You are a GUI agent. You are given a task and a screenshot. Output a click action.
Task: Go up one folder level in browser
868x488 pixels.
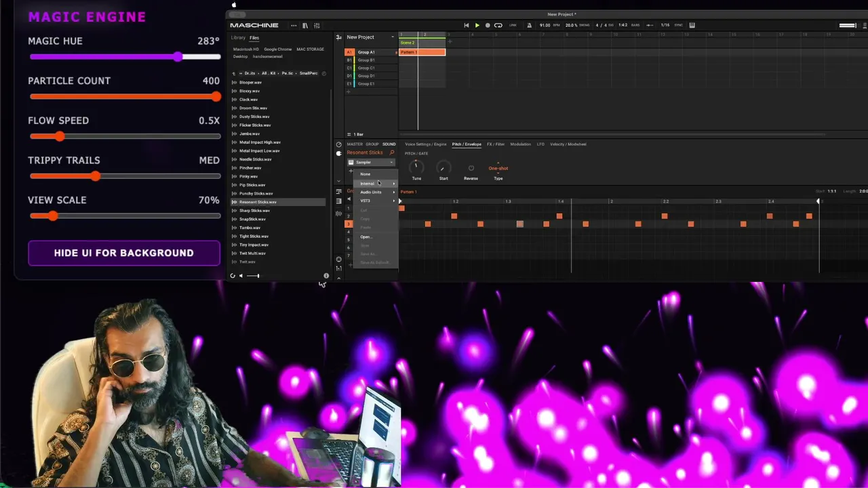(x=234, y=73)
